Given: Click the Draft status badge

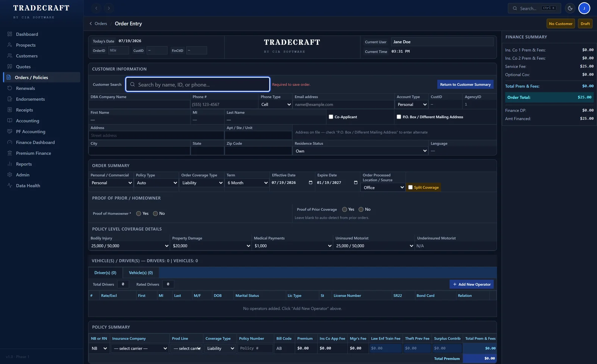Looking at the screenshot, I should pos(585,23).
